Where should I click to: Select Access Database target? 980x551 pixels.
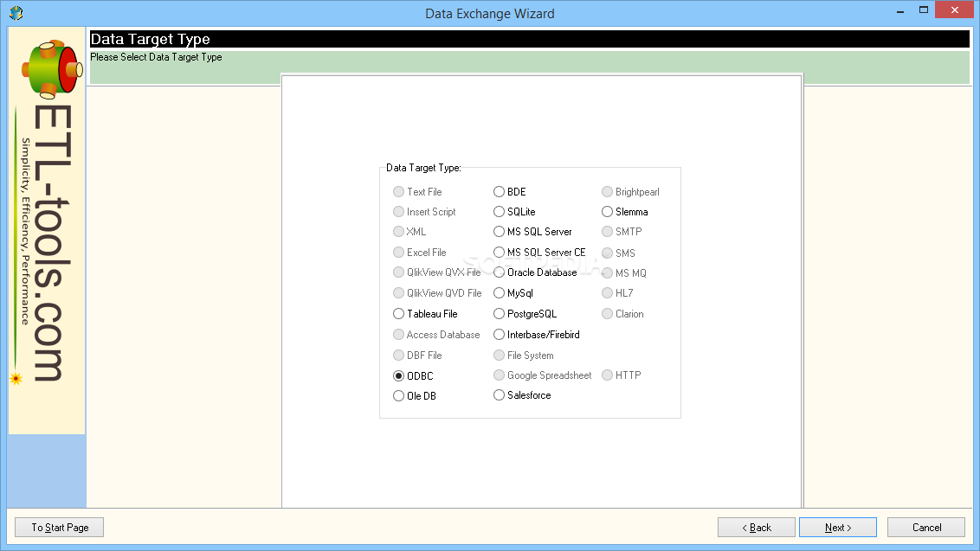coord(436,335)
